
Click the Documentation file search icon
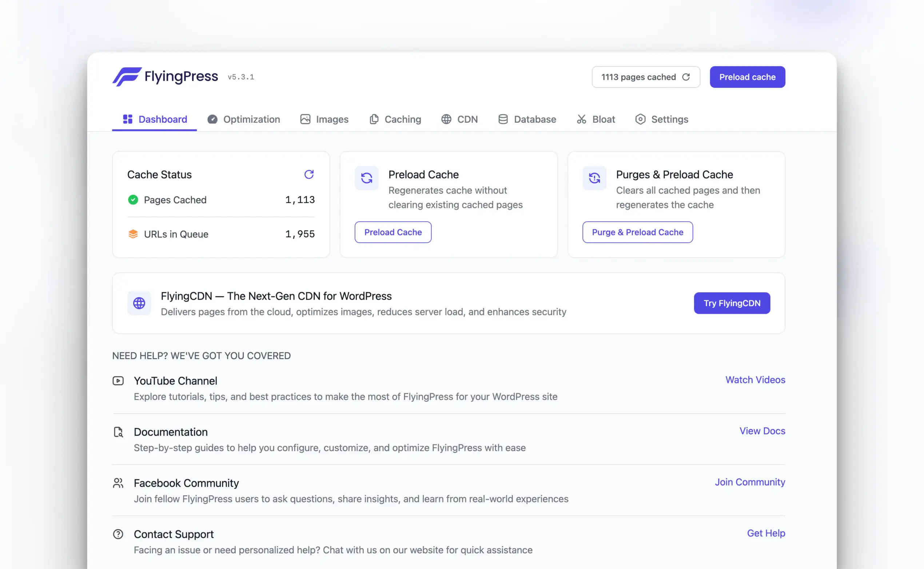point(118,432)
